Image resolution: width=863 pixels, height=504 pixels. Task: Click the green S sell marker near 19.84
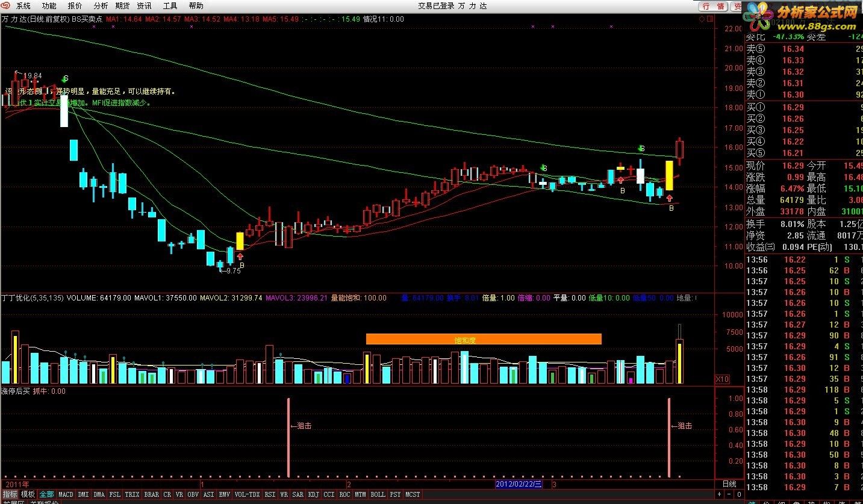[x=65, y=78]
